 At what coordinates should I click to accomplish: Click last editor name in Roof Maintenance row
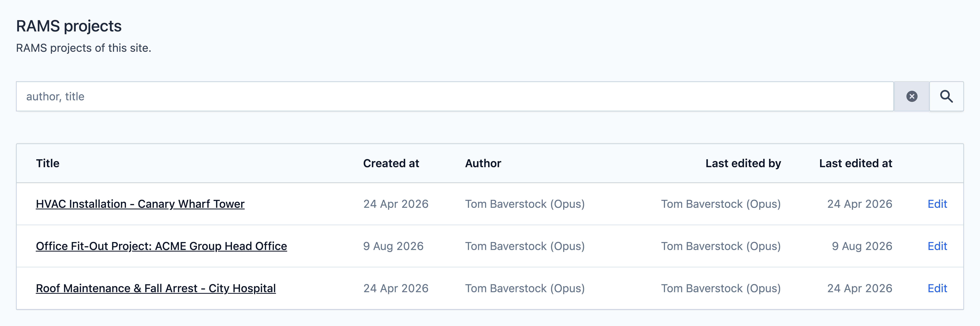tap(721, 289)
